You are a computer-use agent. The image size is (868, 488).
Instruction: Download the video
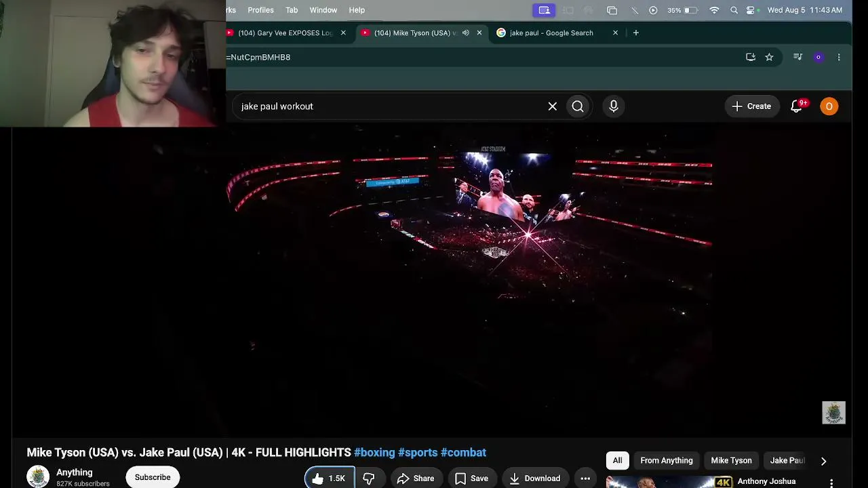[x=536, y=479]
